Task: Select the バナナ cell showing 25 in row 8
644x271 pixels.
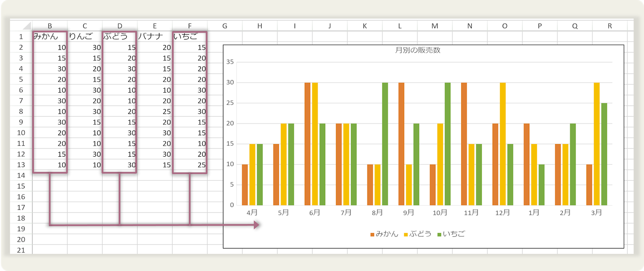Action: tap(155, 111)
